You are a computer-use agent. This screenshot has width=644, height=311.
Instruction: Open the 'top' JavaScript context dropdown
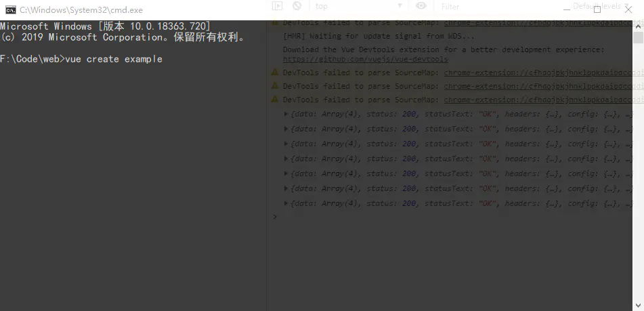[359, 6]
